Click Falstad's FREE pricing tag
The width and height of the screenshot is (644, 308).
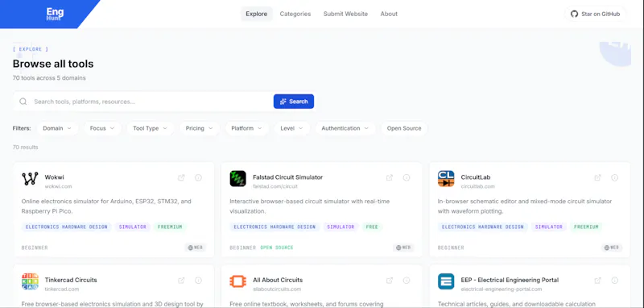click(x=372, y=227)
